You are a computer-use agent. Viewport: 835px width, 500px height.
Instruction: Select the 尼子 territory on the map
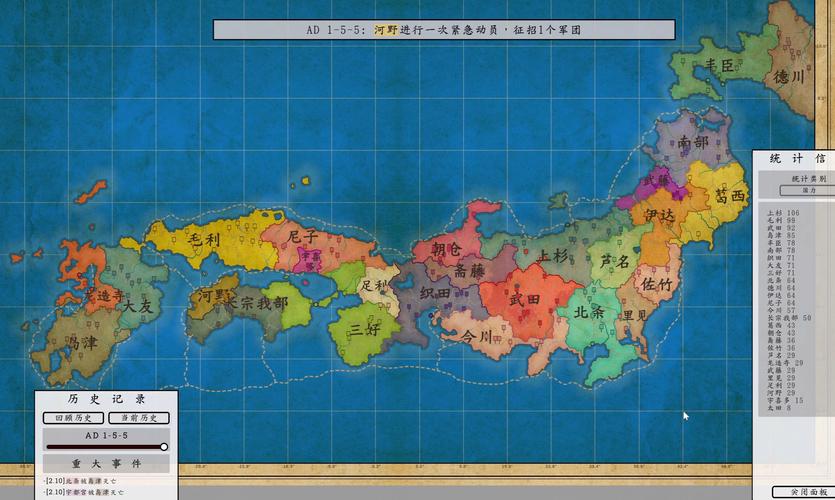(x=302, y=236)
